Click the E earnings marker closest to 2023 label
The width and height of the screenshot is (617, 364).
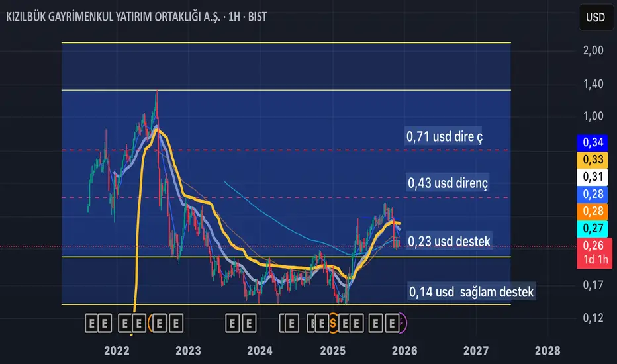pos(176,324)
